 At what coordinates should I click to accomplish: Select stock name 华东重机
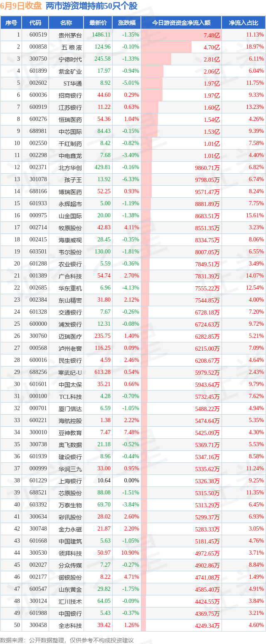pos(70,288)
